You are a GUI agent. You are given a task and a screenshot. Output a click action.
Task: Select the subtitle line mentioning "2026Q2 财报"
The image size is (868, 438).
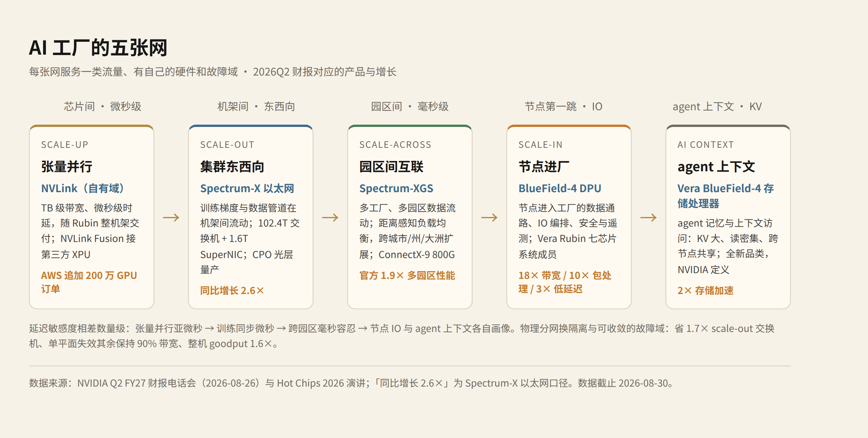[212, 72]
